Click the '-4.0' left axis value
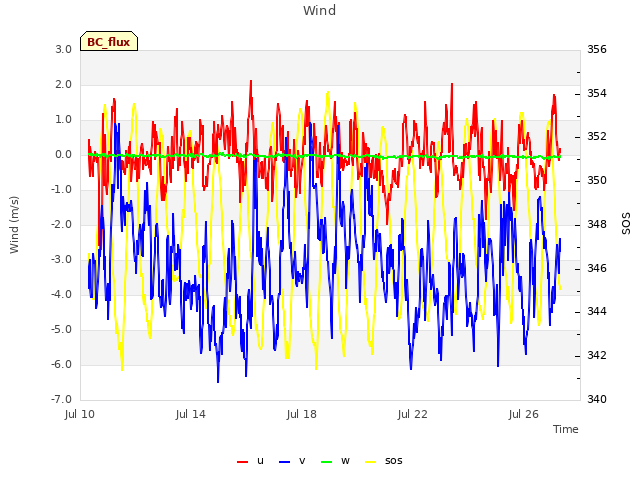 click(61, 294)
